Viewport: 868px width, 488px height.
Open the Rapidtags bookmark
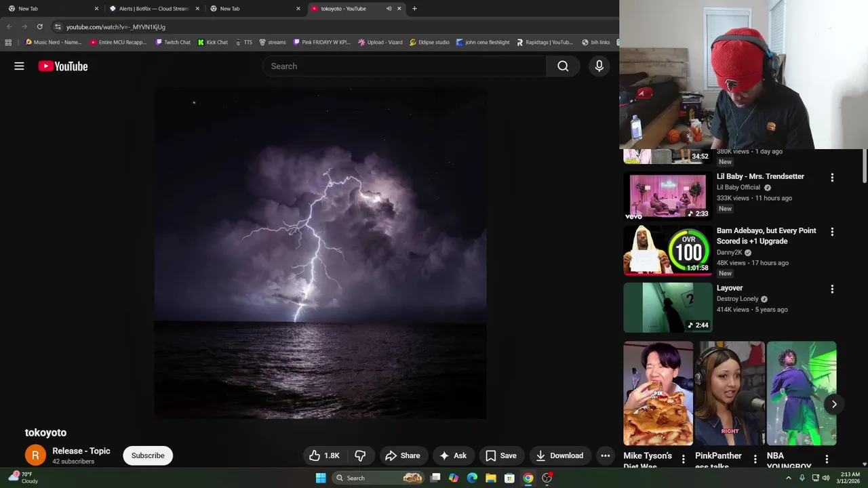545,42
